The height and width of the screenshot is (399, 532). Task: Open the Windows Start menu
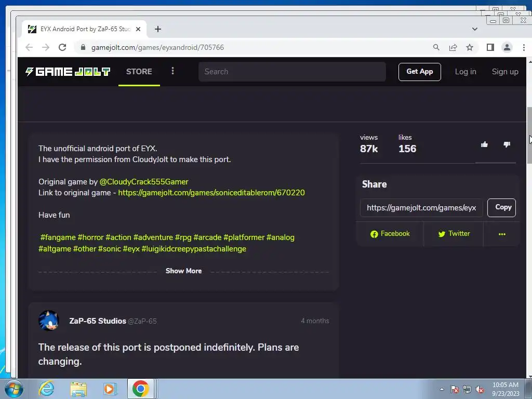coord(14,389)
